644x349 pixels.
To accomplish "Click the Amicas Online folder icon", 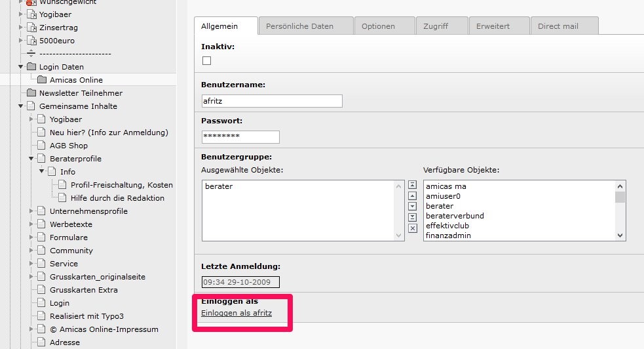I will click(42, 80).
